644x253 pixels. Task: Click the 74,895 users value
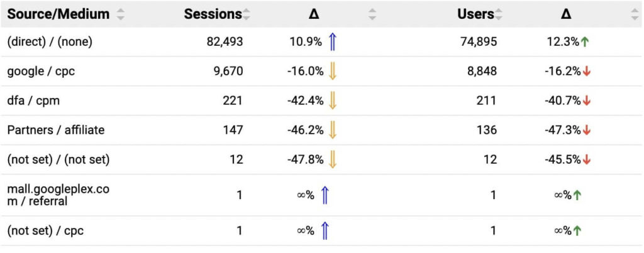tap(478, 42)
